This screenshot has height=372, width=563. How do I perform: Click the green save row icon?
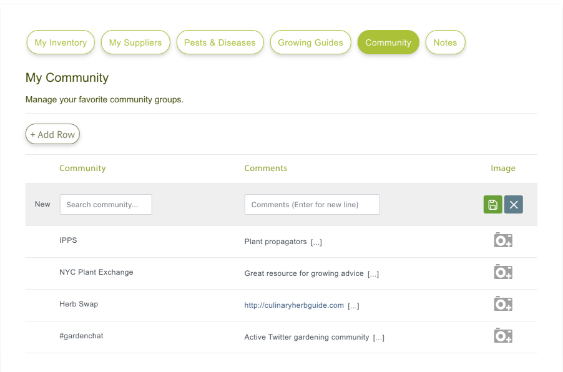pyautogui.click(x=493, y=205)
